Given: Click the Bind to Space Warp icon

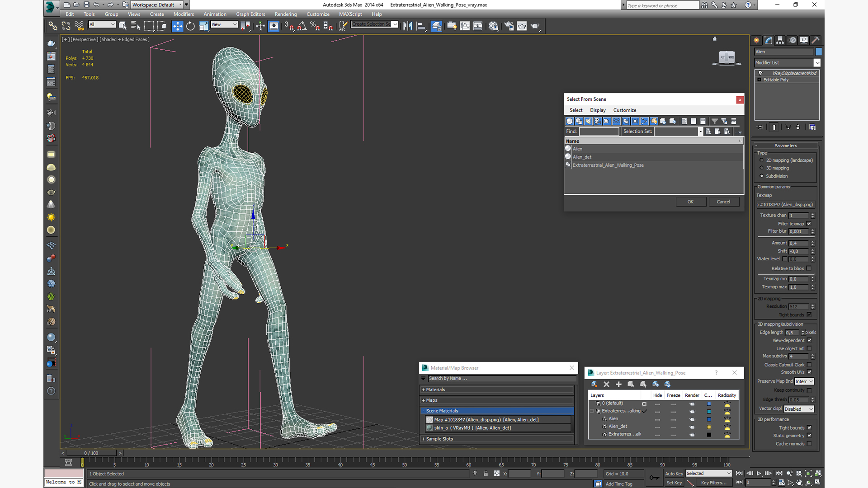Looking at the screenshot, I should click(x=79, y=26).
